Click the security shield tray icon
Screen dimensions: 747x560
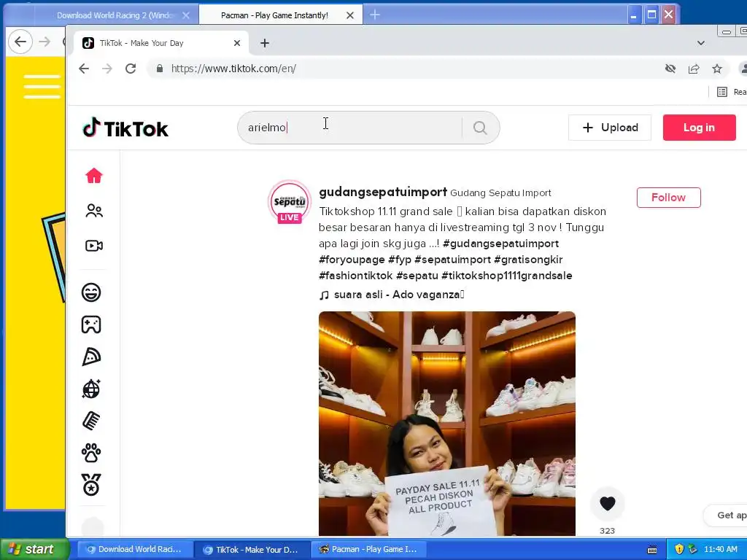(679, 550)
